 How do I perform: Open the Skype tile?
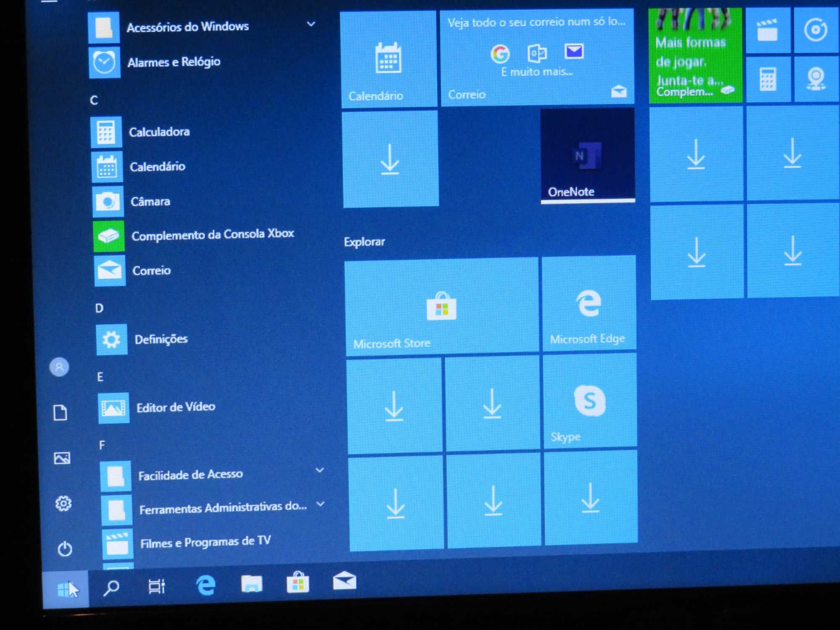(x=590, y=400)
